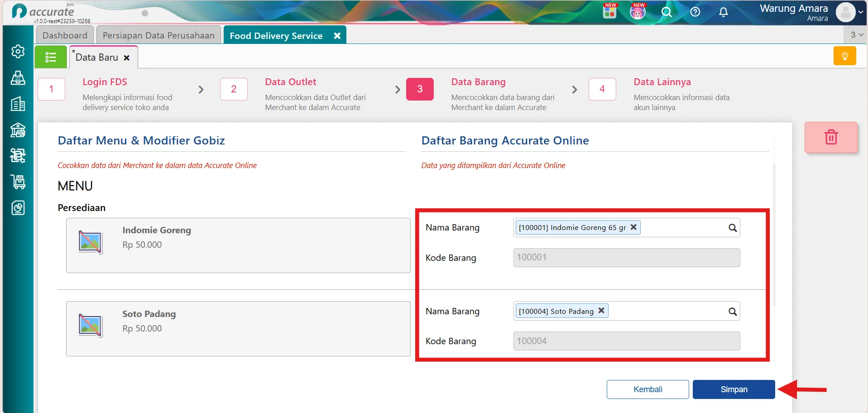868x413 pixels.
Task: Click the red trash delete button
Action: click(831, 137)
